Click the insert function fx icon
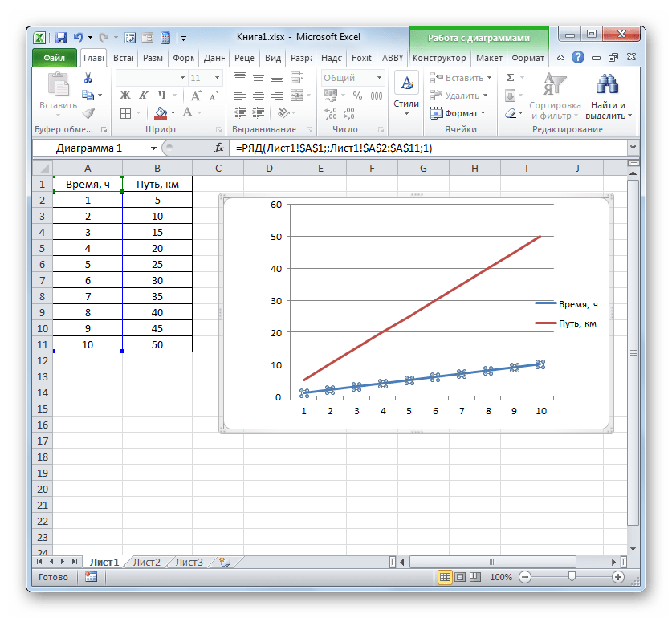The height and width of the screenshot is (618, 672). coord(219,148)
